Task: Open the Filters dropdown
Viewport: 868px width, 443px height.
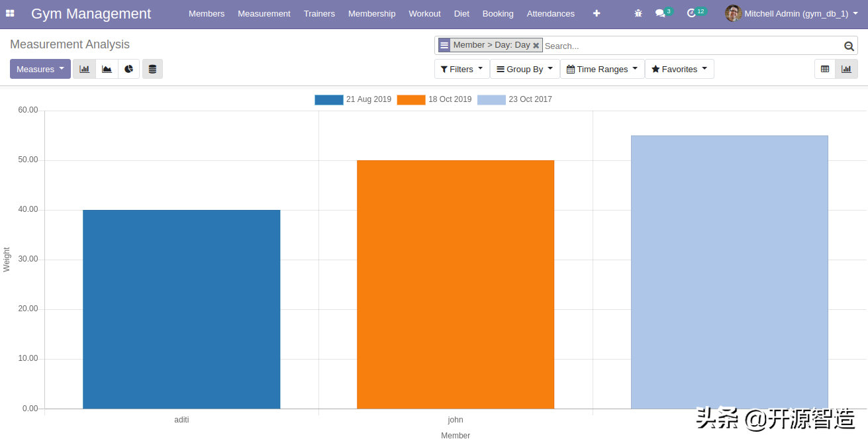Action: [x=461, y=69]
